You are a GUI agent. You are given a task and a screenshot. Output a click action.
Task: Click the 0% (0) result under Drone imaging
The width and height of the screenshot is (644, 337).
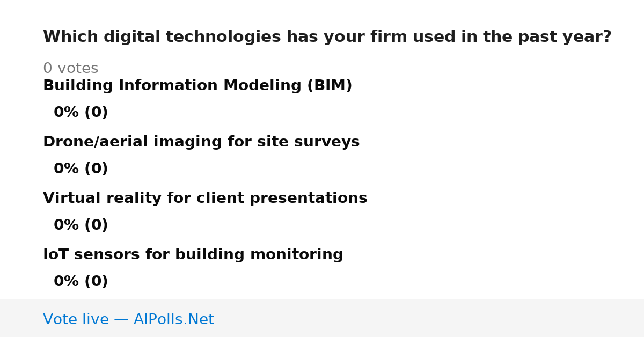(x=80, y=169)
